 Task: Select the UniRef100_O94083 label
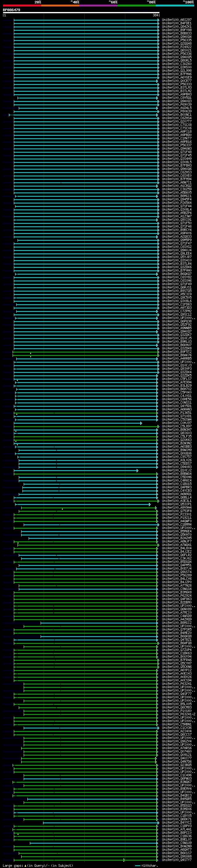(x=176, y=467)
